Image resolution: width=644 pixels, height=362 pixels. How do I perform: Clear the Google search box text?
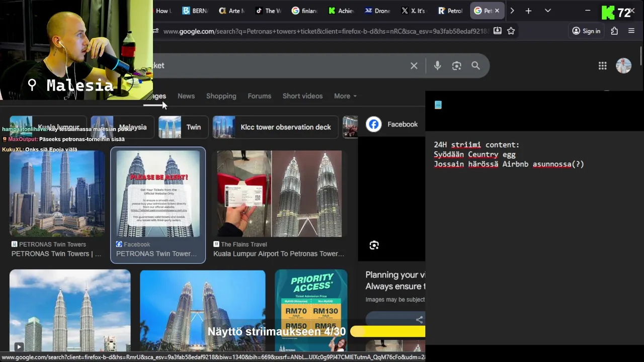pyautogui.click(x=414, y=66)
